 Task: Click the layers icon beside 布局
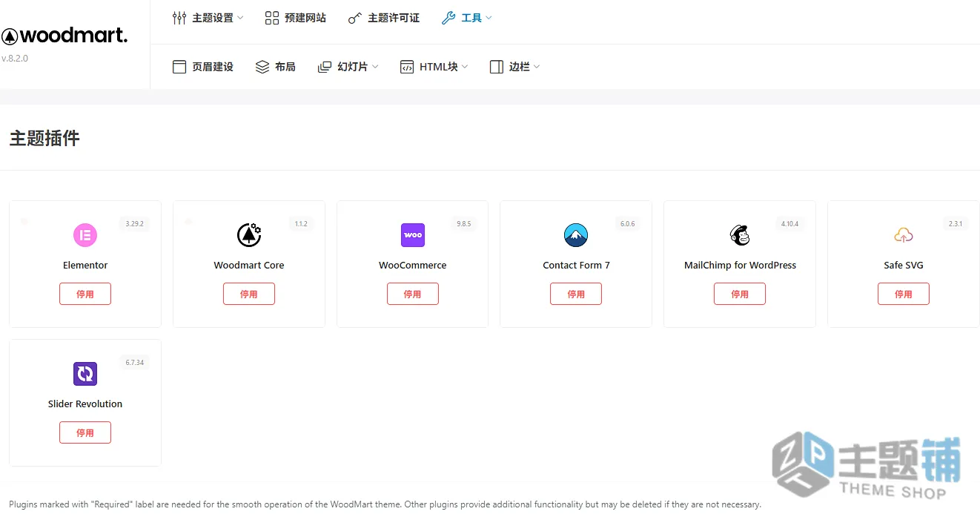262,67
